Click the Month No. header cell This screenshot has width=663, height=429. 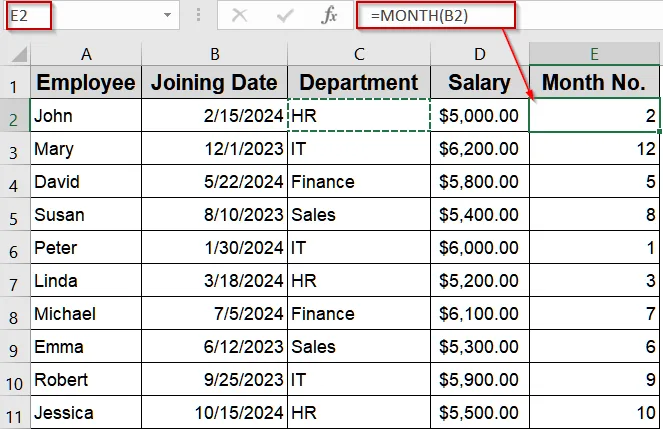coord(594,82)
